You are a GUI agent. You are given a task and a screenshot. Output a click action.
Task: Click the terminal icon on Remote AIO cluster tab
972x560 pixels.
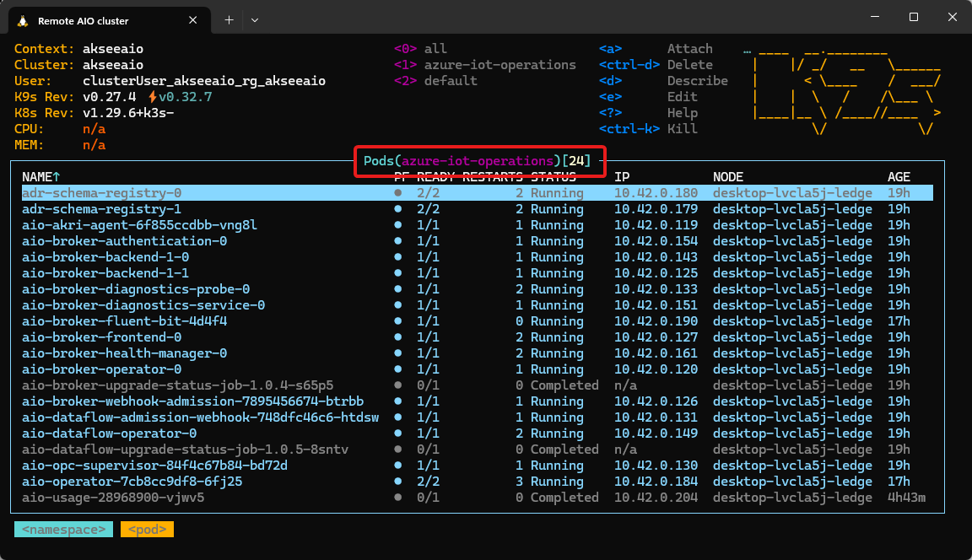tap(24, 20)
